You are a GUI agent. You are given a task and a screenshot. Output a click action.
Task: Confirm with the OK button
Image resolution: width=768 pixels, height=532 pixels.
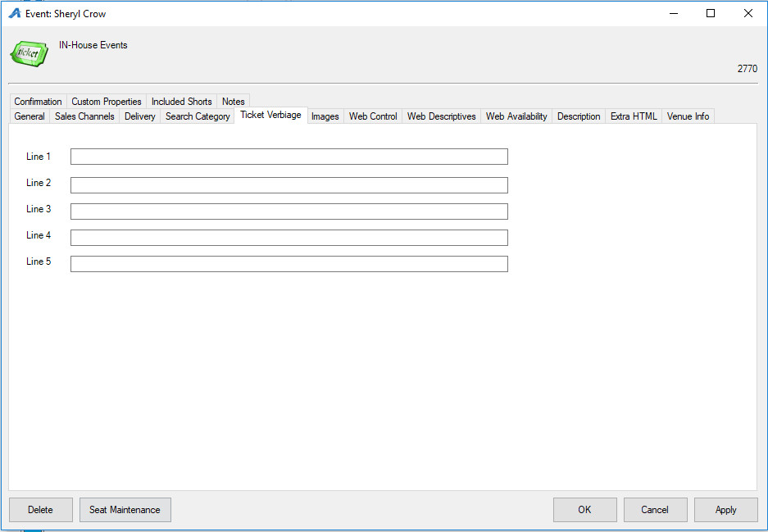click(x=585, y=510)
